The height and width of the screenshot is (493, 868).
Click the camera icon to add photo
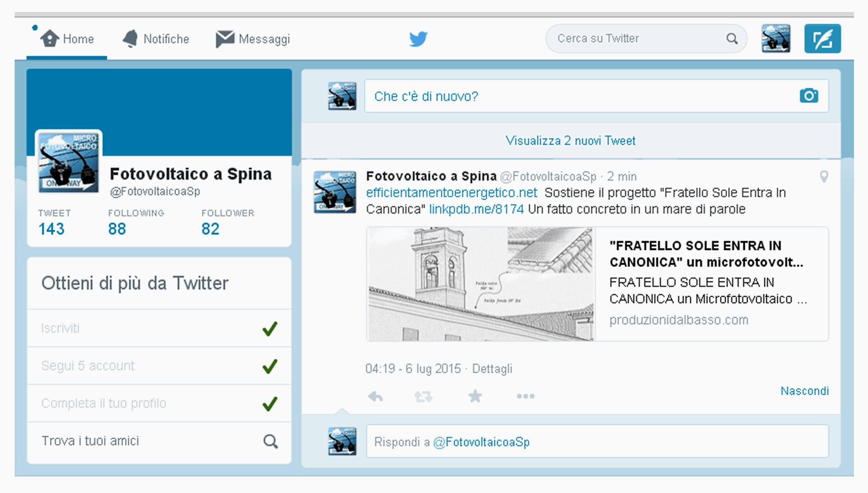coord(809,96)
